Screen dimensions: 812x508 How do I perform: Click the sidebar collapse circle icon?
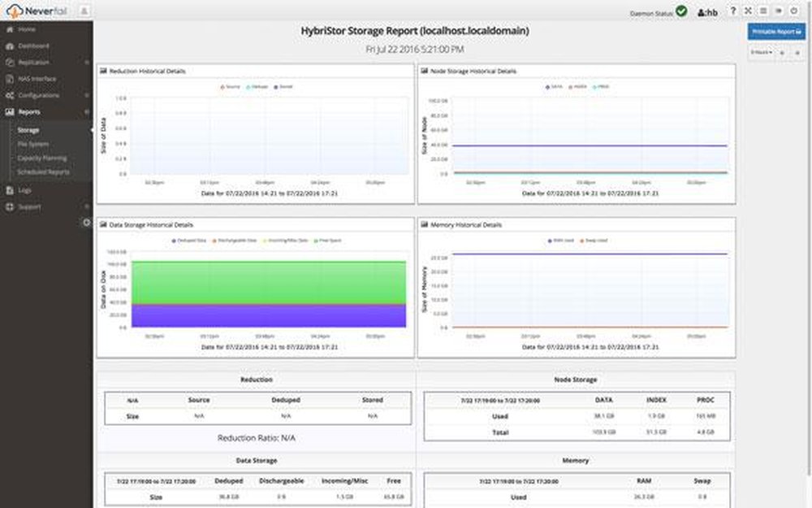tap(87, 223)
